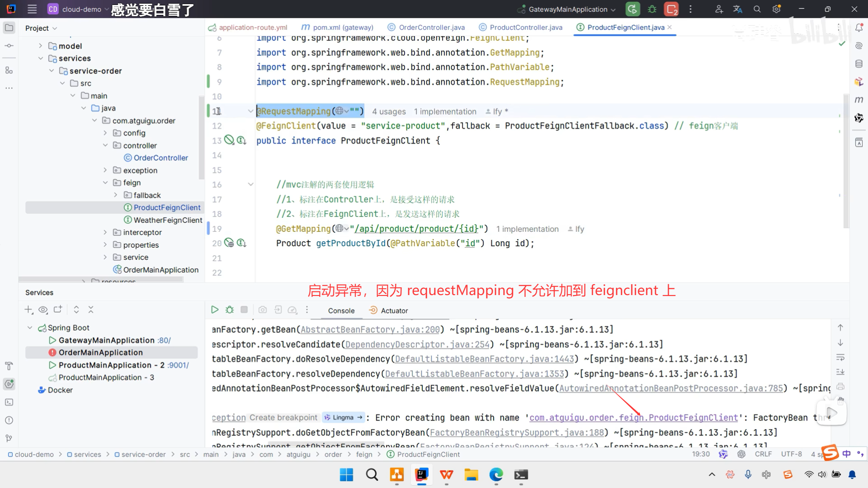This screenshot has height=488, width=868.
Task: Click Search Everywhere magnifier in title bar
Action: point(757,9)
